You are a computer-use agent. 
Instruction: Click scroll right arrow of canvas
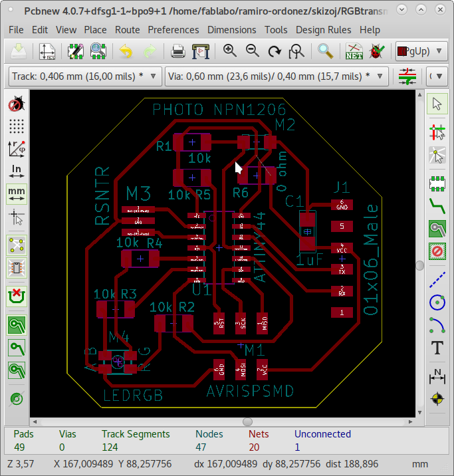pos(410,421)
